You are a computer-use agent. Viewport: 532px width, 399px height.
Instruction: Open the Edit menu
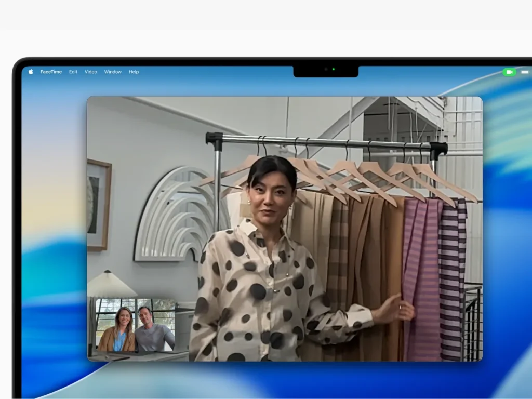coord(73,72)
